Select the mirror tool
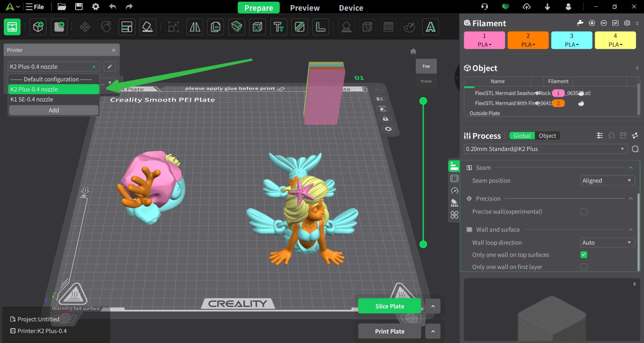 (x=195, y=27)
